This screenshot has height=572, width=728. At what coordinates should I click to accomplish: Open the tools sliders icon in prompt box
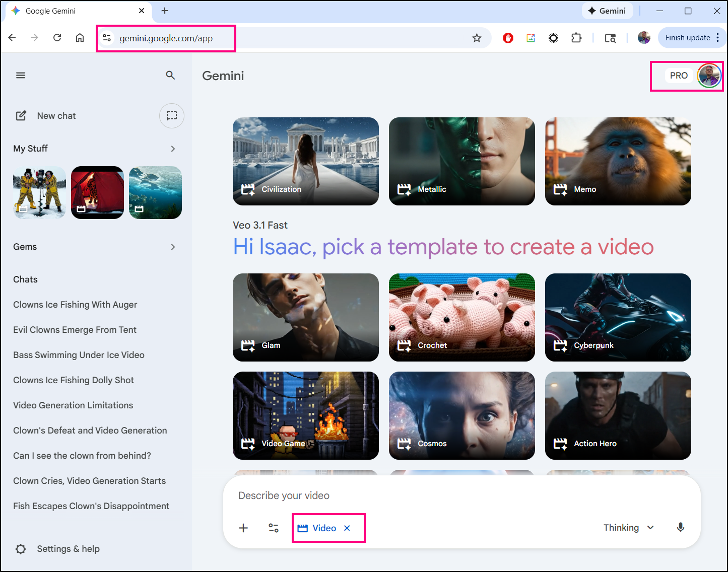(x=274, y=528)
